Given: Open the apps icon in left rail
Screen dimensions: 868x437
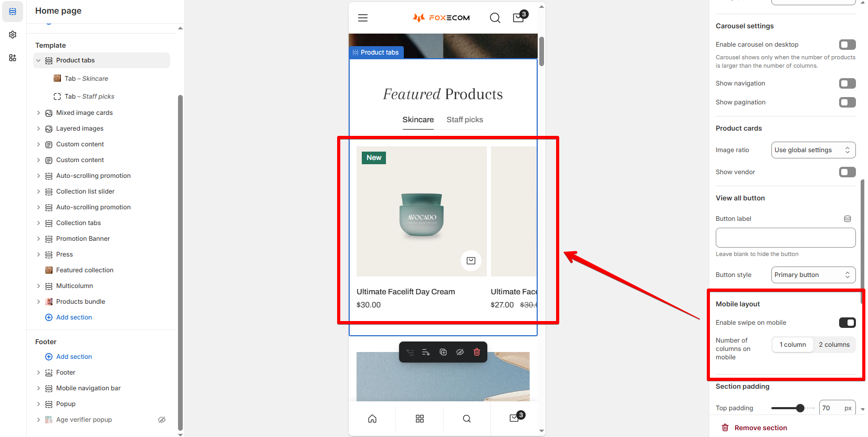Looking at the screenshot, I should (13, 58).
